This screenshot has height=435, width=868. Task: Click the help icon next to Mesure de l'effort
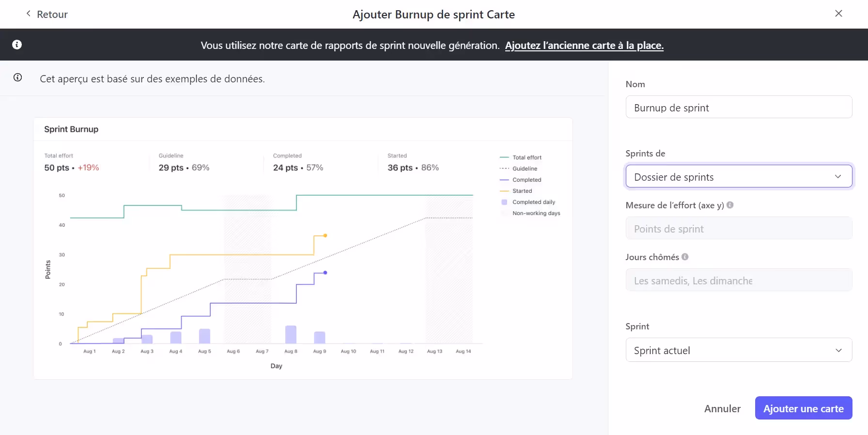coord(730,205)
